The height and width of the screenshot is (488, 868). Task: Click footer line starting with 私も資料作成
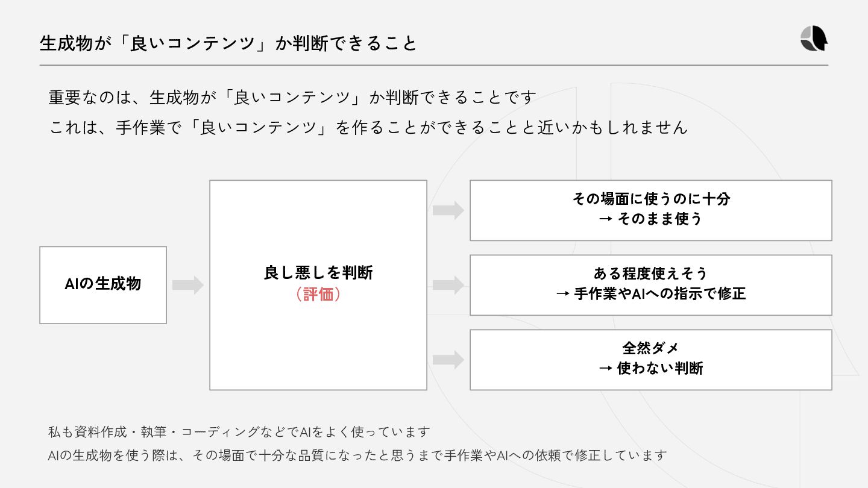pyautogui.click(x=239, y=432)
